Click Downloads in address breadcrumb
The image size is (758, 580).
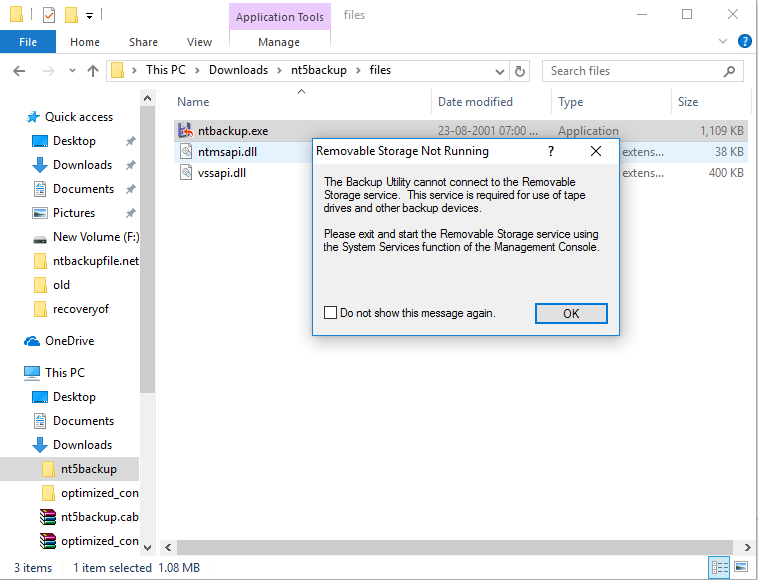pos(238,71)
